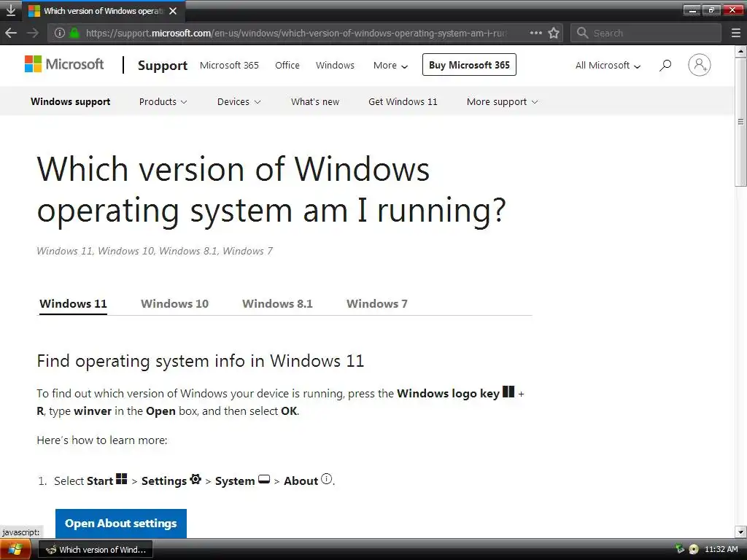Open the browser hamburger menu
Viewport: 747px width, 560px height.
tap(735, 33)
